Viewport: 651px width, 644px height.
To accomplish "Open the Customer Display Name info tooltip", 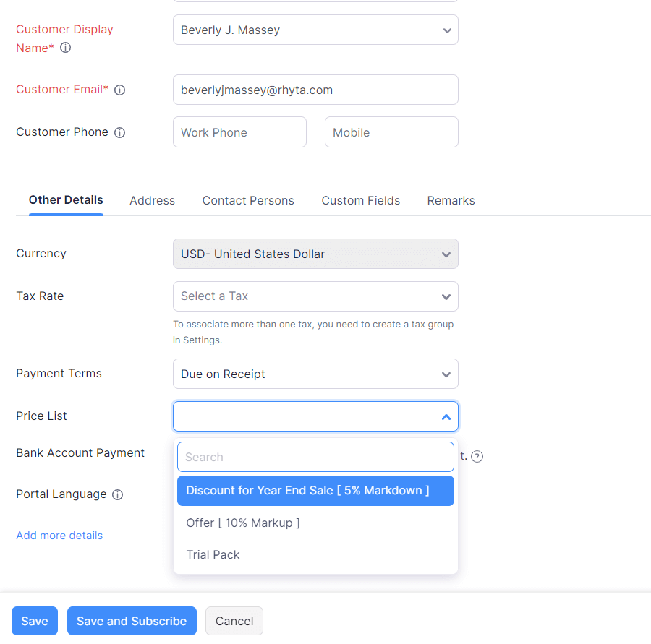I will 64,48.
